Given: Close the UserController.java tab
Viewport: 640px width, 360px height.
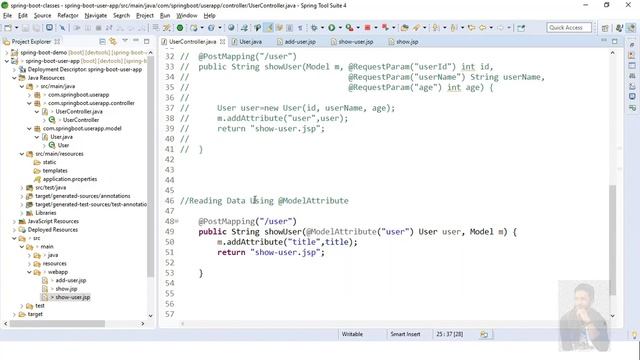Looking at the screenshot, I should coord(222,42).
